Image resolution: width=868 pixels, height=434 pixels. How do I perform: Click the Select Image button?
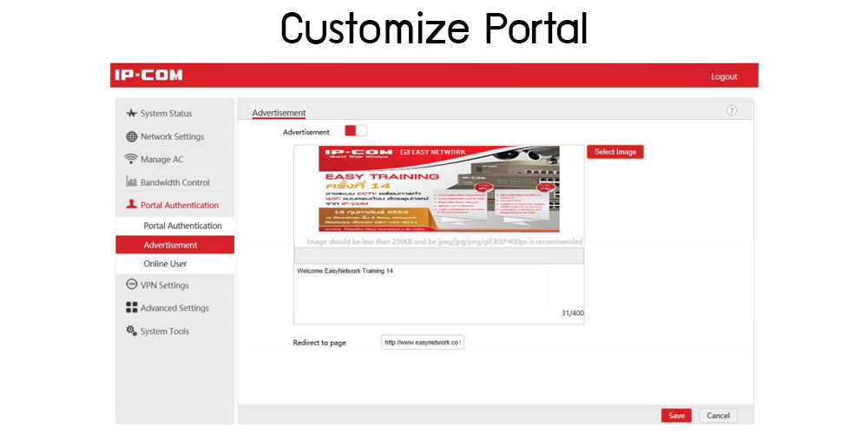(615, 152)
